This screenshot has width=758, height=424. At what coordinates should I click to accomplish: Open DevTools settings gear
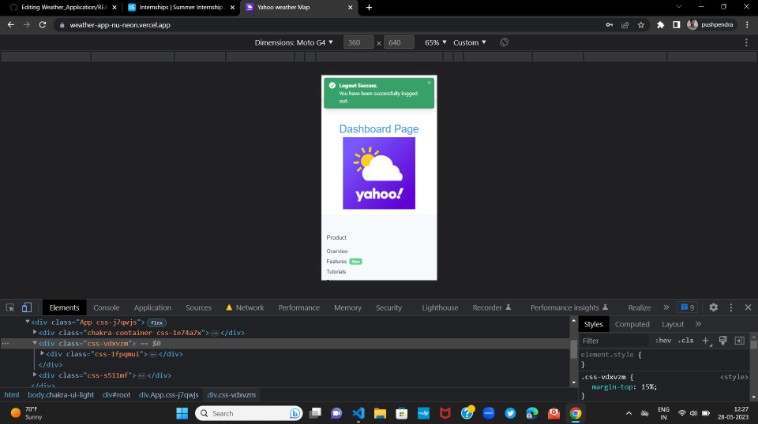point(712,308)
